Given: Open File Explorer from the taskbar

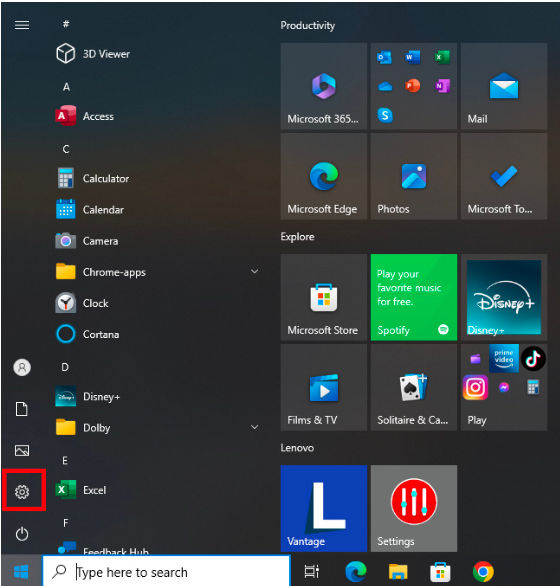Looking at the screenshot, I should click(398, 572).
